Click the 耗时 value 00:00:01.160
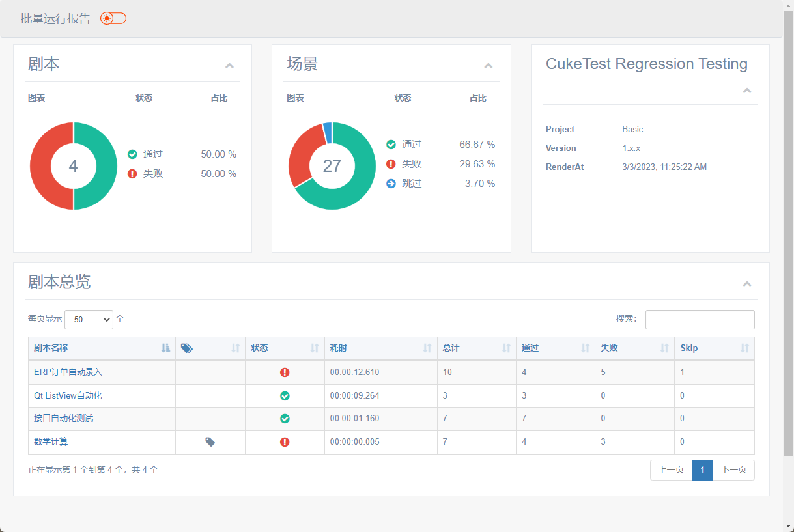Screen dimensions: 794x532 pyautogui.click(x=354, y=418)
